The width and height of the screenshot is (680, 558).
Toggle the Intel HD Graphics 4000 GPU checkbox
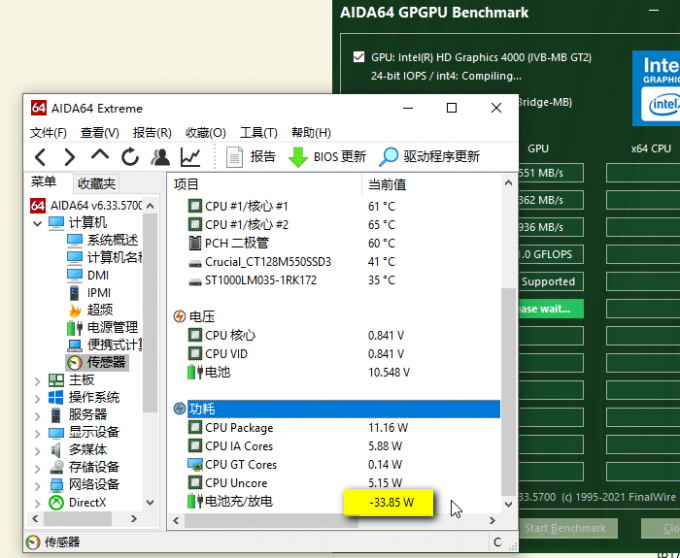point(359,57)
